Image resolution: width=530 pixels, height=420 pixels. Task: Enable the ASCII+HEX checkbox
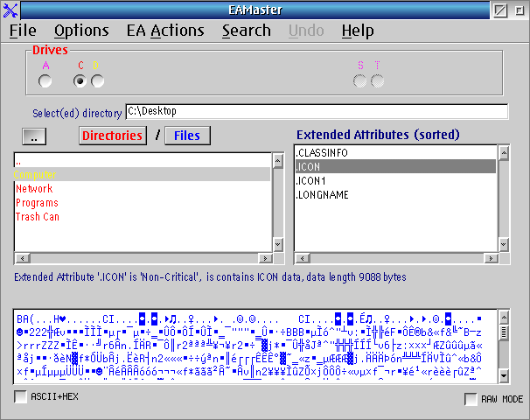click(x=20, y=396)
